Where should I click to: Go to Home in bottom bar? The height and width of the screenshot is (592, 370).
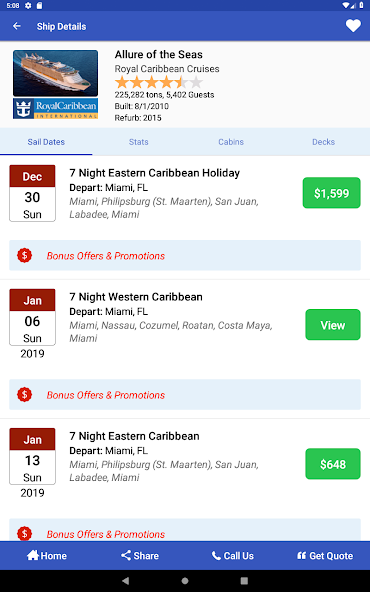click(x=46, y=555)
